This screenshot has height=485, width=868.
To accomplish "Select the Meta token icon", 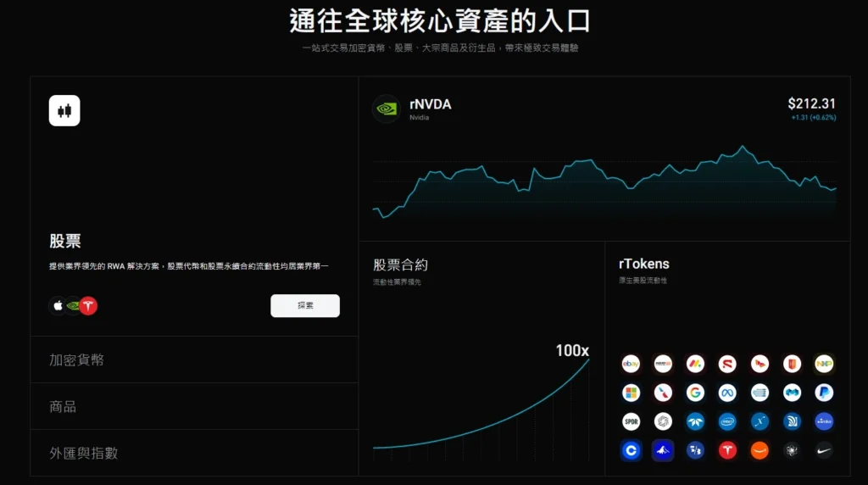I will (727, 393).
